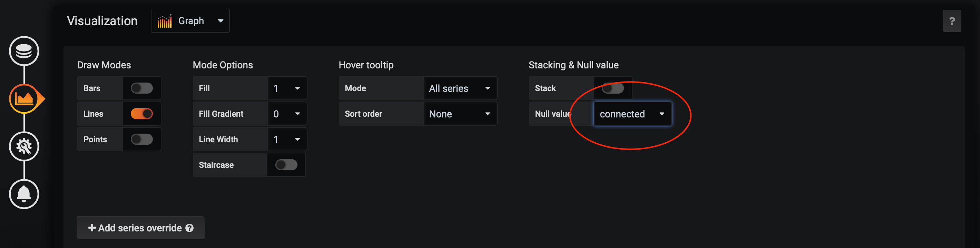
Task: Open the tooltip Mode All series dropdown
Action: coord(460,88)
